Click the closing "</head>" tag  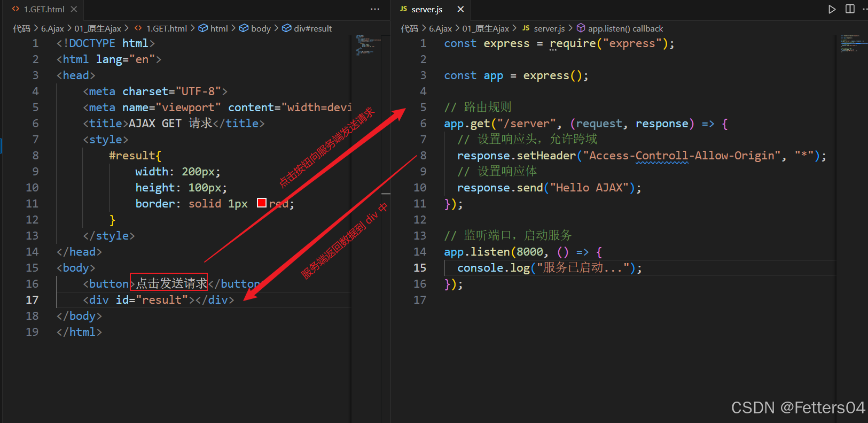pyautogui.click(x=79, y=252)
